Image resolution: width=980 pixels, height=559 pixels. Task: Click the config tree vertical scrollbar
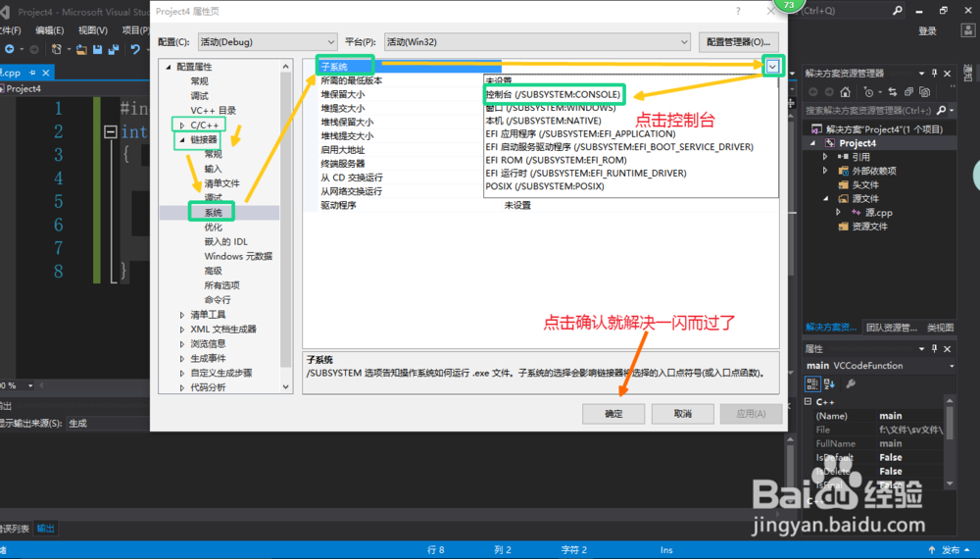[285, 219]
